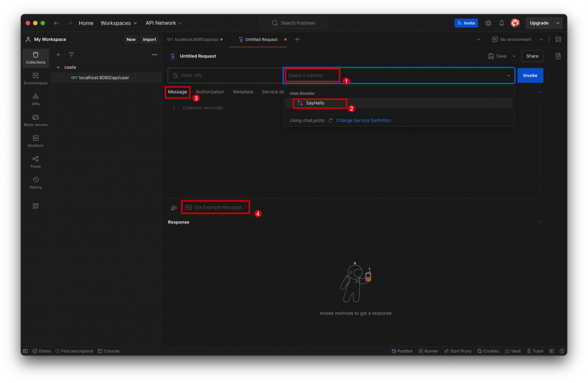Open the History sidebar panel

coord(36,183)
